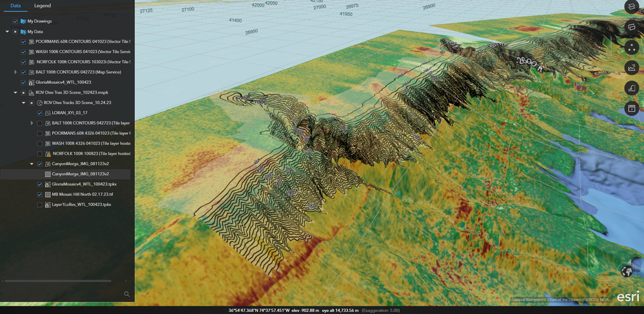
Task: Select the NORFOLK 100ft CONTOURS 103023i label
Action: tap(83, 62)
